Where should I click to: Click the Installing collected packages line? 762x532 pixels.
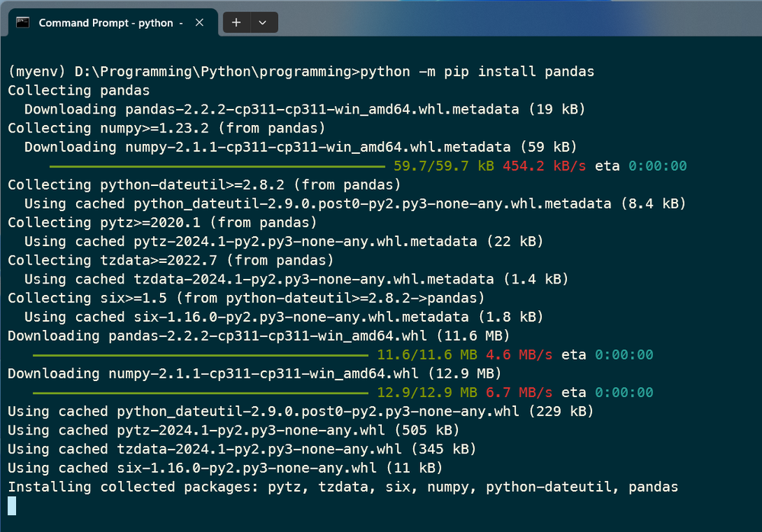click(x=343, y=487)
